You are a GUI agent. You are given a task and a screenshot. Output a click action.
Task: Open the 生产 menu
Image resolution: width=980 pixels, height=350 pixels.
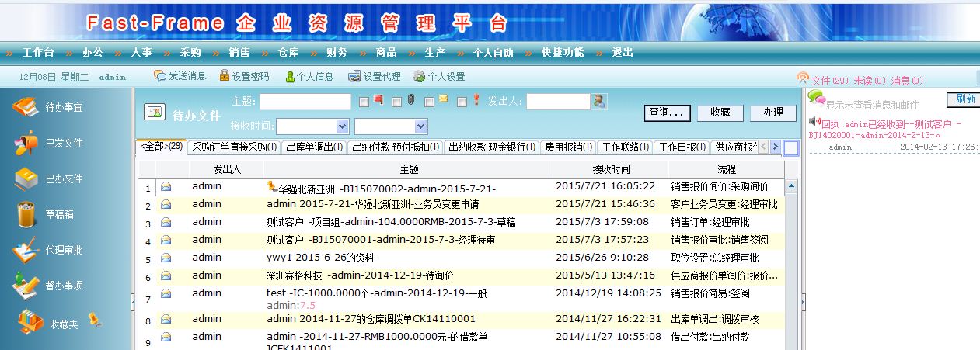point(435,53)
